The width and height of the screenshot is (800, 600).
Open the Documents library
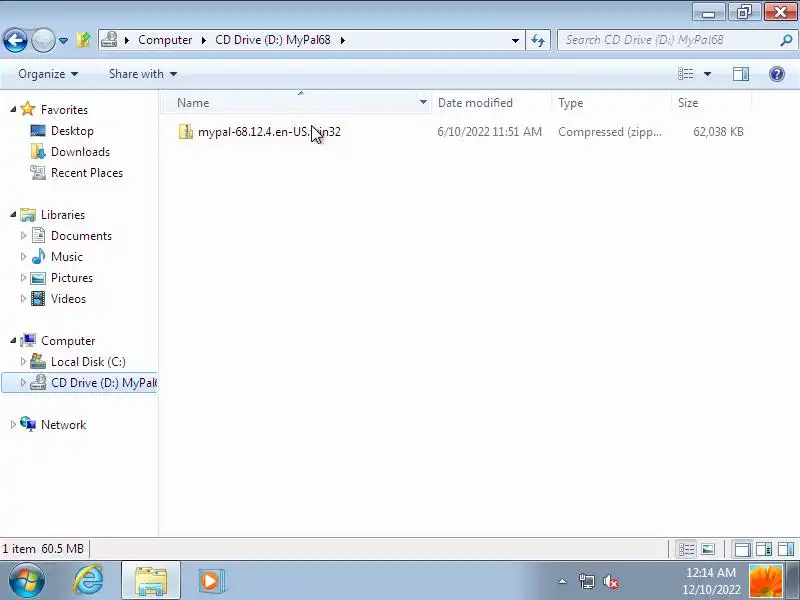click(x=81, y=236)
